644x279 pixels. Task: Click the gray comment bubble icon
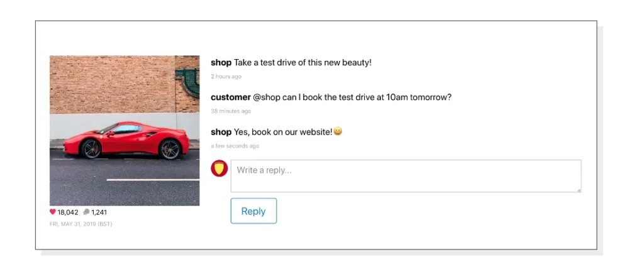coord(86,212)
